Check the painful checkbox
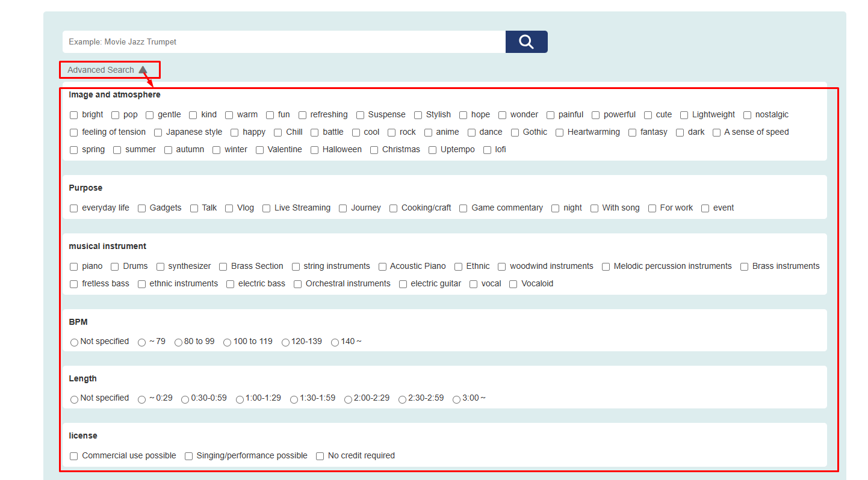This screenshot has width=868, height=480. click(x=551, y=115)
